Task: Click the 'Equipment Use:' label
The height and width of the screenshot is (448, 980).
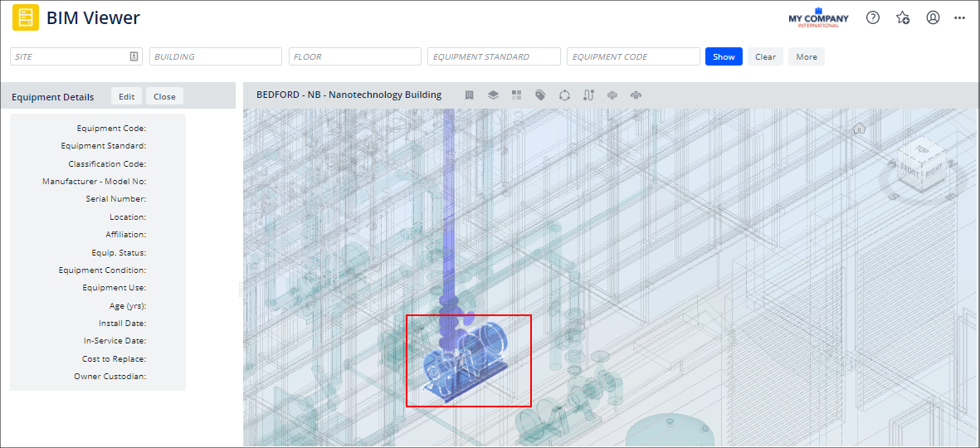Action: click(114, 287)
